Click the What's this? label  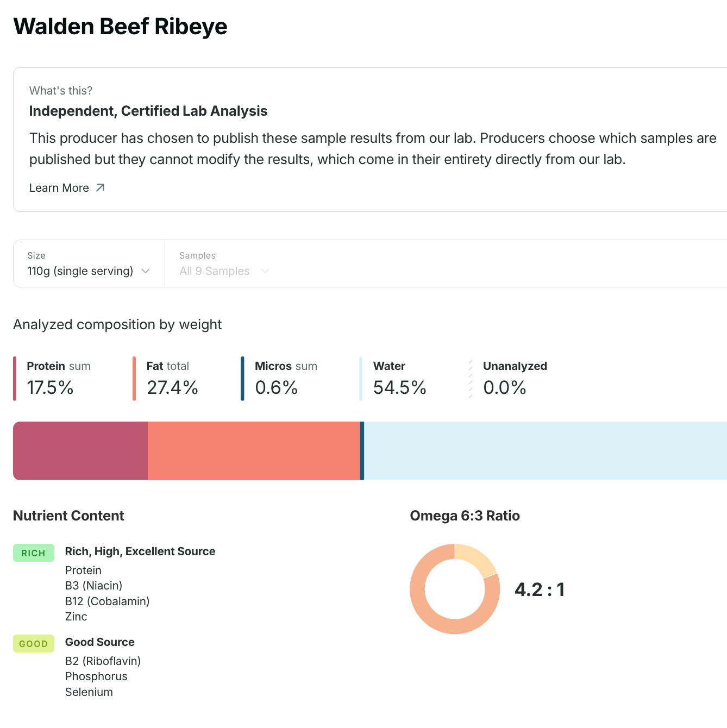[x=61, y=91]
